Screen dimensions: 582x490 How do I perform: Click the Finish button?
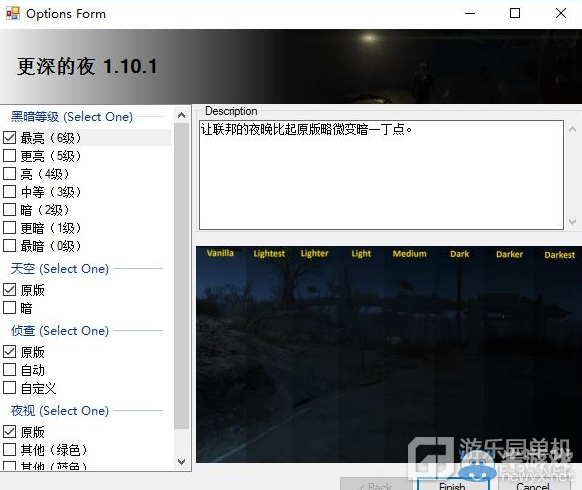[452, 484]
